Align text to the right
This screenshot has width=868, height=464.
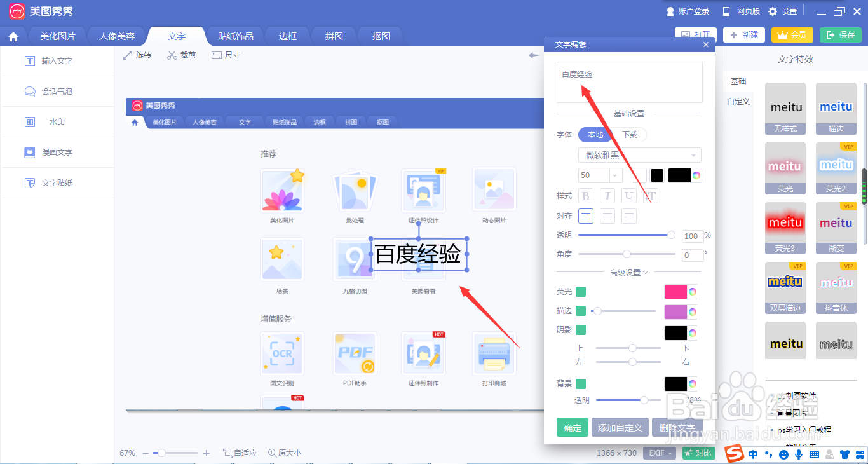[x=629, y=217]
